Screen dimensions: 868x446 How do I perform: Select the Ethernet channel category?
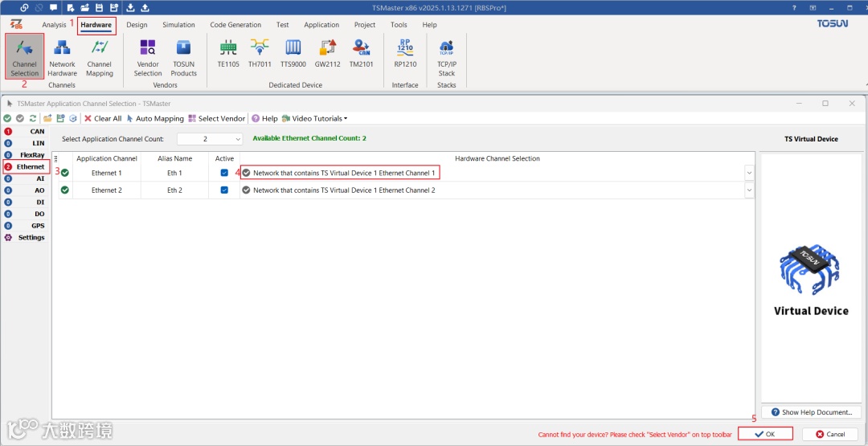pyautogui.click(x=26, y=166)
